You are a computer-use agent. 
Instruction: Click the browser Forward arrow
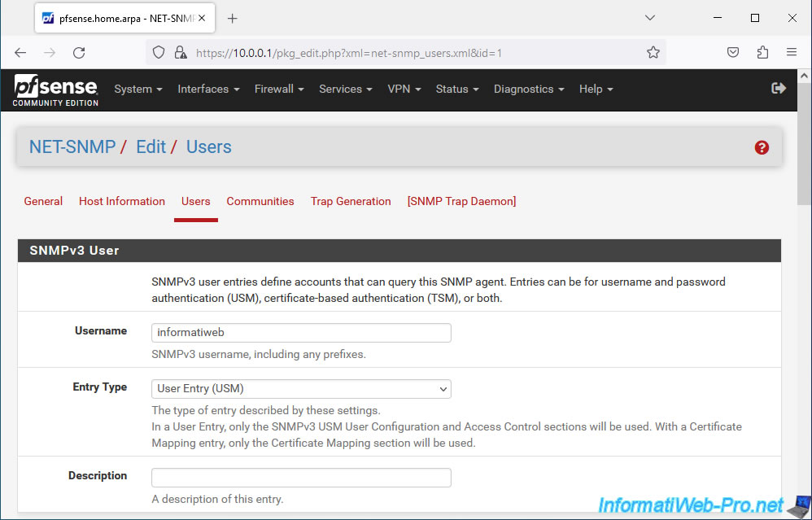pyautogui.click(x=49, y=53)
